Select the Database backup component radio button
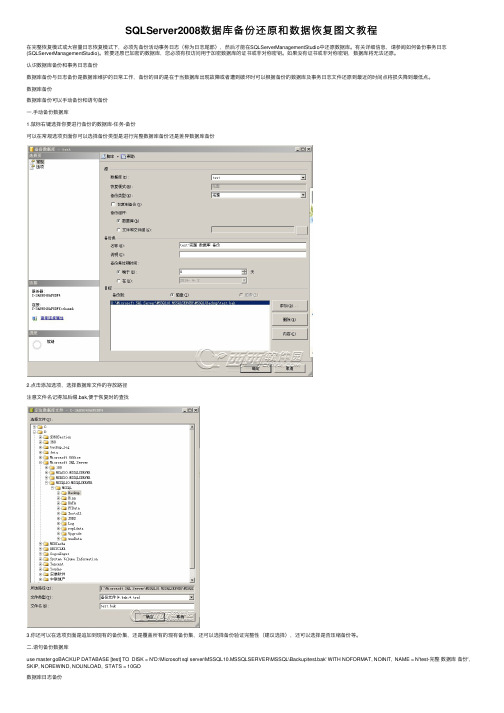Image resolution: width=504 pixels, height=713 pixels. point(119,221)
